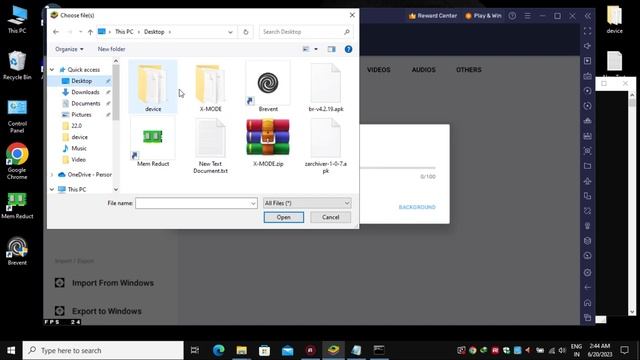This screenshot has width=640, height=360.
Task: Click Desktop in address breadcrumb
Action: coord(154,32)
